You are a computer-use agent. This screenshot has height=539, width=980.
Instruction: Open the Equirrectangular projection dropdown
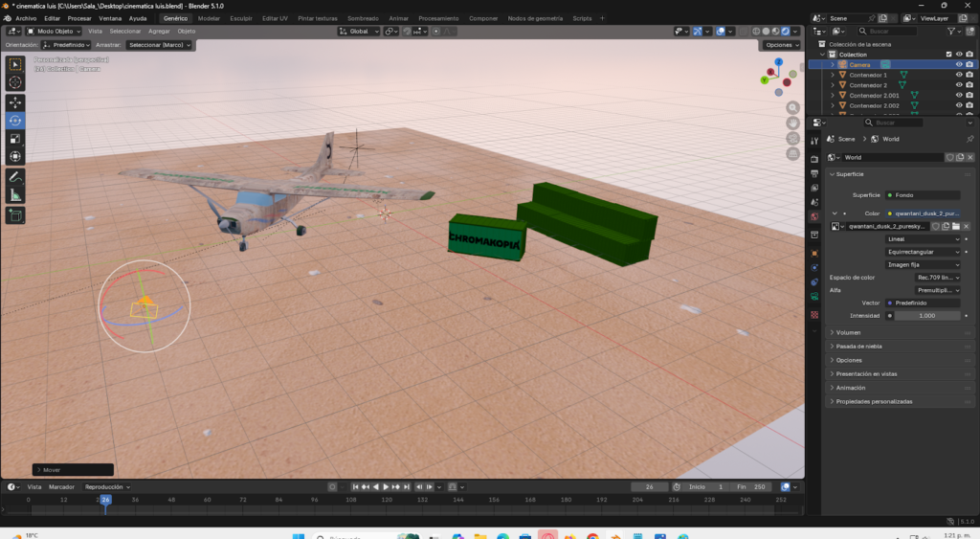[924, 252]
